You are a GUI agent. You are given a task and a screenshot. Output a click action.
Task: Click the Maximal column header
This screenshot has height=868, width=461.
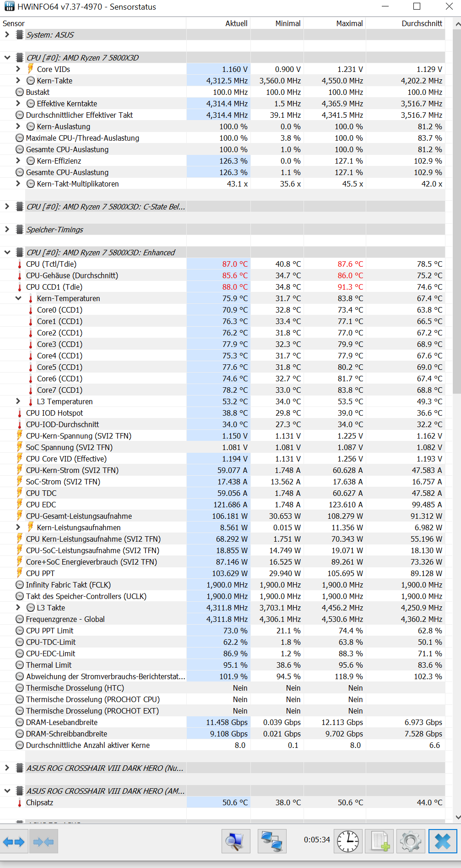335,23
